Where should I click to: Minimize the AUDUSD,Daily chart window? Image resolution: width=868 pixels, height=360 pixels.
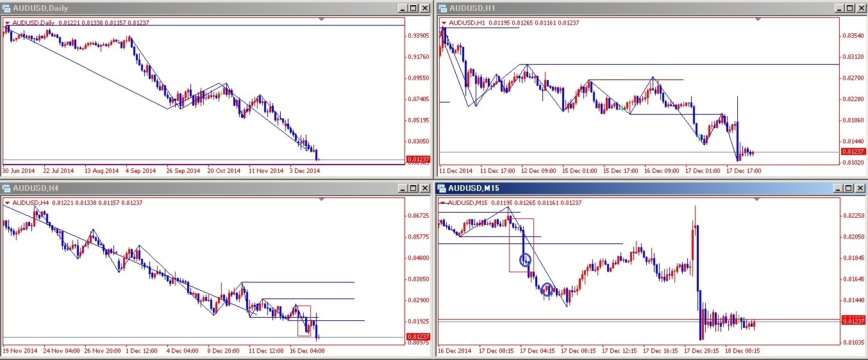[403, 8]
